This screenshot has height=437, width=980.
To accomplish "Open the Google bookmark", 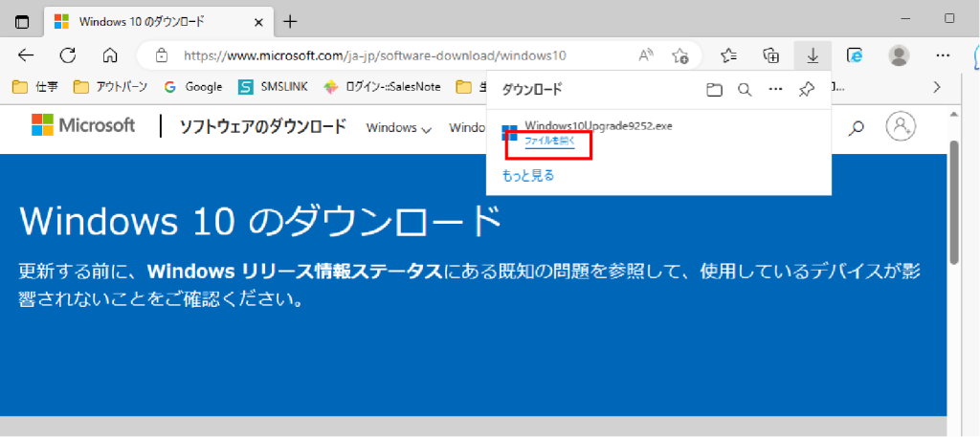I will pos(193,87).
